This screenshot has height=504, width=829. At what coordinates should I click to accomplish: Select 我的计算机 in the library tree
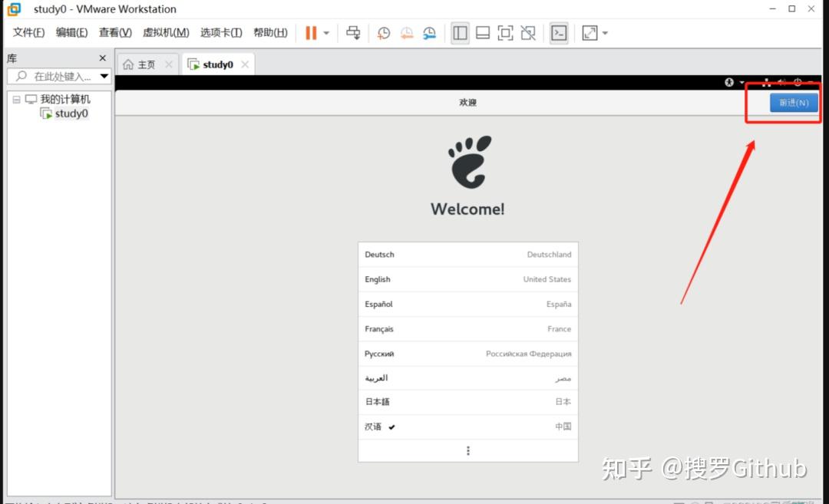[x=65, y=99]
